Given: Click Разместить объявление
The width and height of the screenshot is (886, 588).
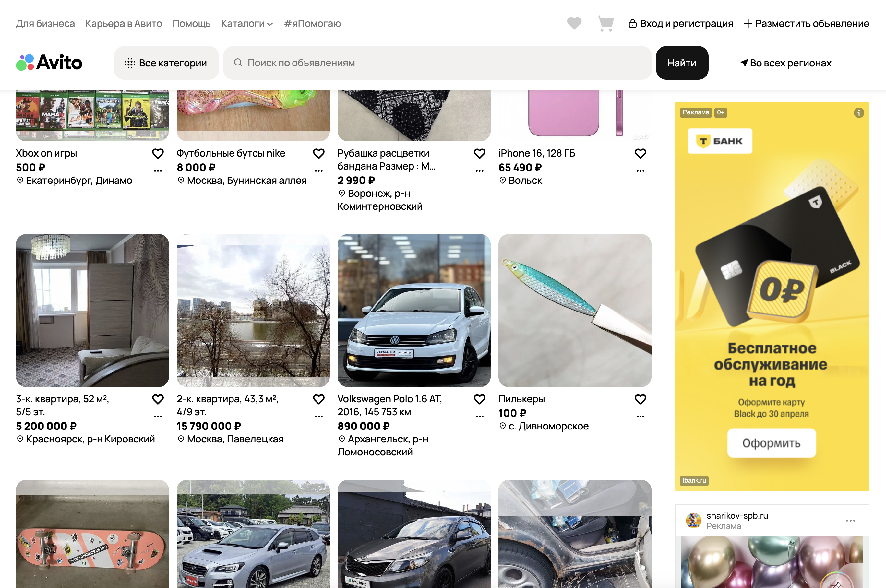Looking at the screenshot, I should [x=807, y=24].
